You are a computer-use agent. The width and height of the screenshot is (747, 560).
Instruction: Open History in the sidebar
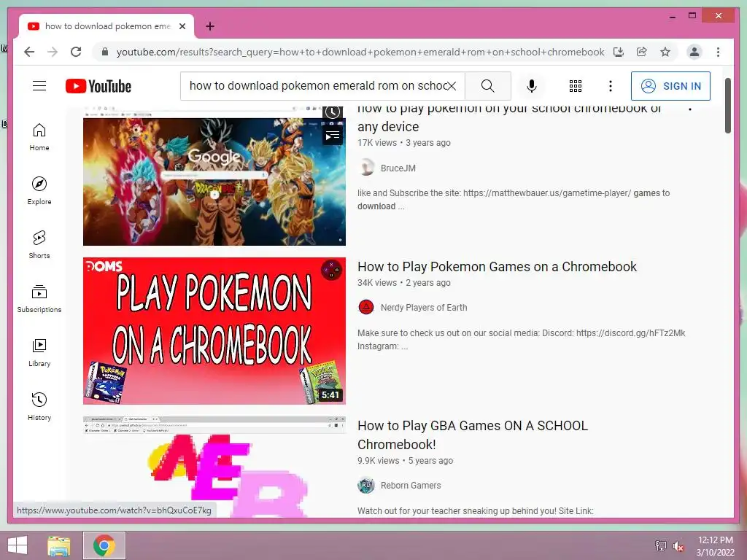click(39, 406)
